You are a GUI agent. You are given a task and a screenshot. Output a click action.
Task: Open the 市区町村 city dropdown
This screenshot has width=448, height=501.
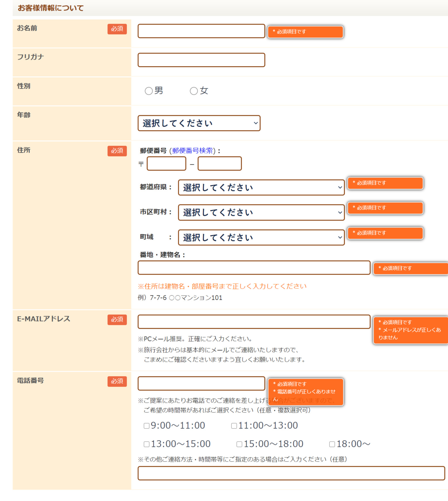coord(261,212)
